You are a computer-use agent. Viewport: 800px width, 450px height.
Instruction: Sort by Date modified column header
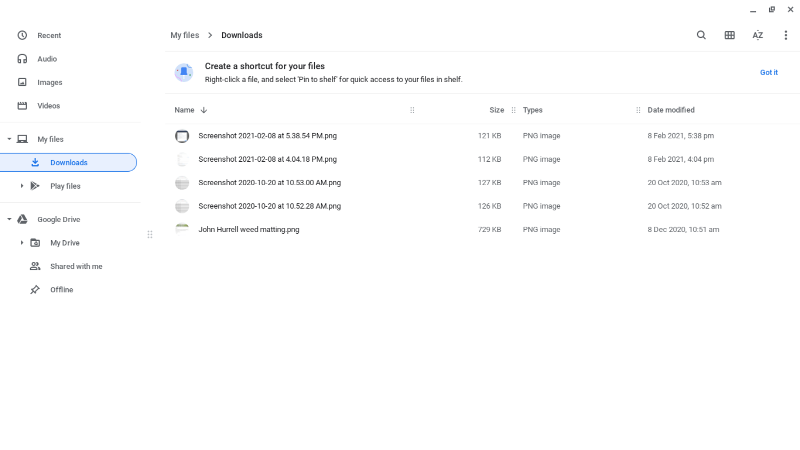[671, 110]
